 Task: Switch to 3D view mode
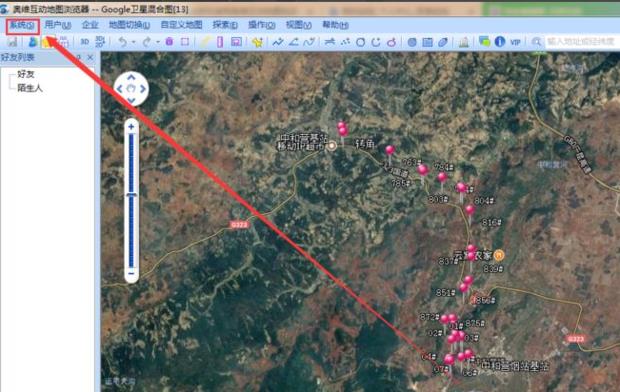[85, 42]
